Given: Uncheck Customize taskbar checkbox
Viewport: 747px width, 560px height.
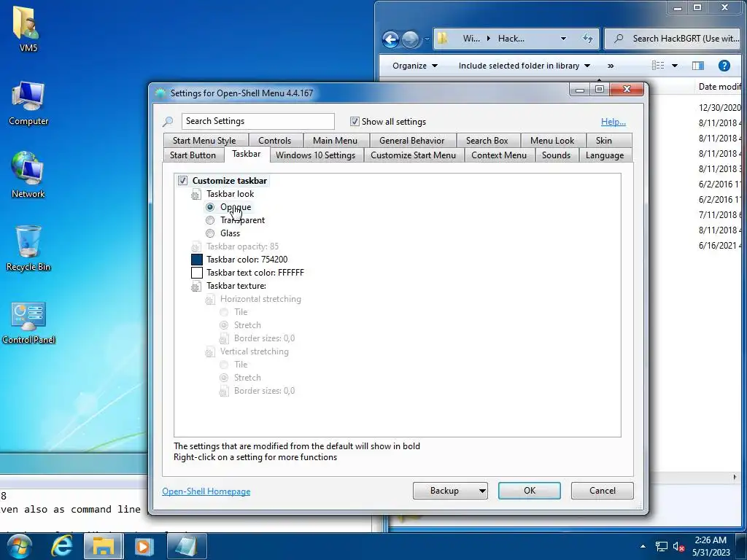Looking at the screenshot, I should pos(182,181).
